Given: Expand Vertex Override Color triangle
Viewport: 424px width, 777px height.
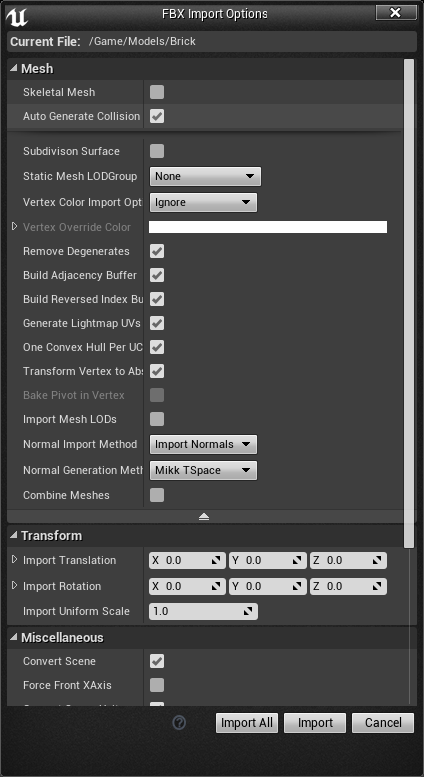Looking at the screenshot, I should (14, 226).
